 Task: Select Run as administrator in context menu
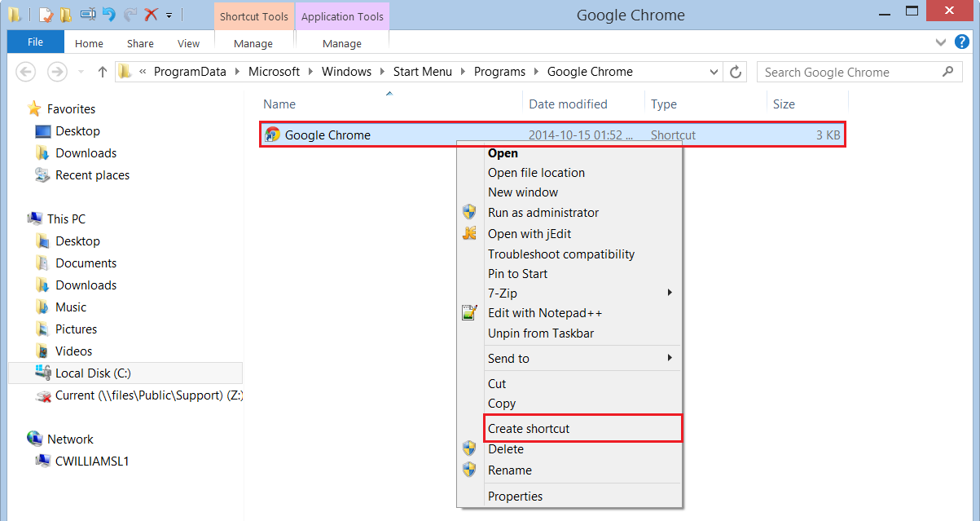coord(543,213)
